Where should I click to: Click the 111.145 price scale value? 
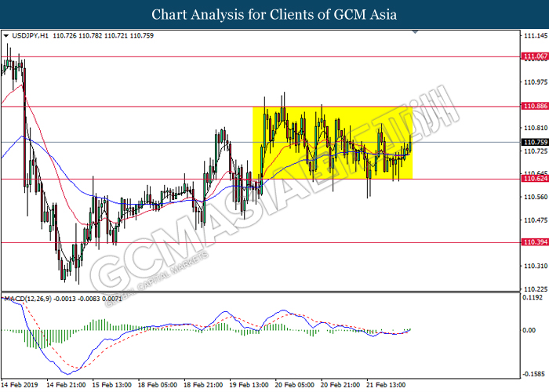pos(536,36)
